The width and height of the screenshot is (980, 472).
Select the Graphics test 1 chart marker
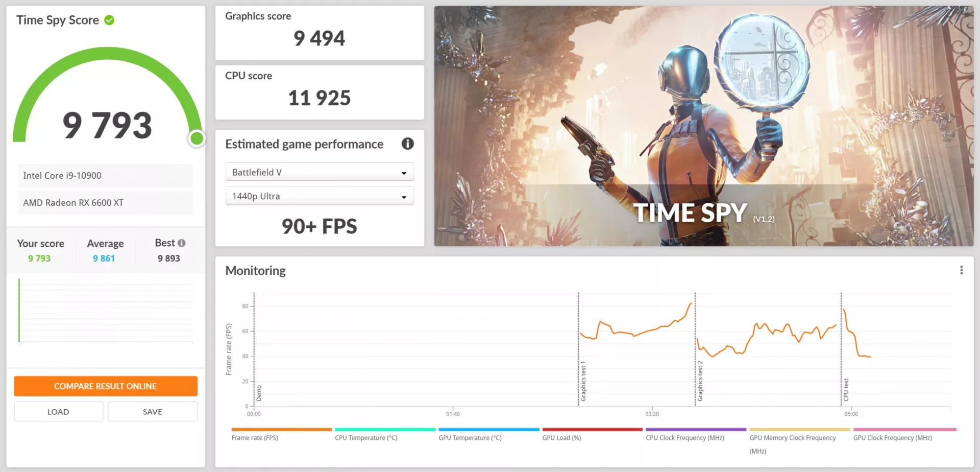[583, 381]
